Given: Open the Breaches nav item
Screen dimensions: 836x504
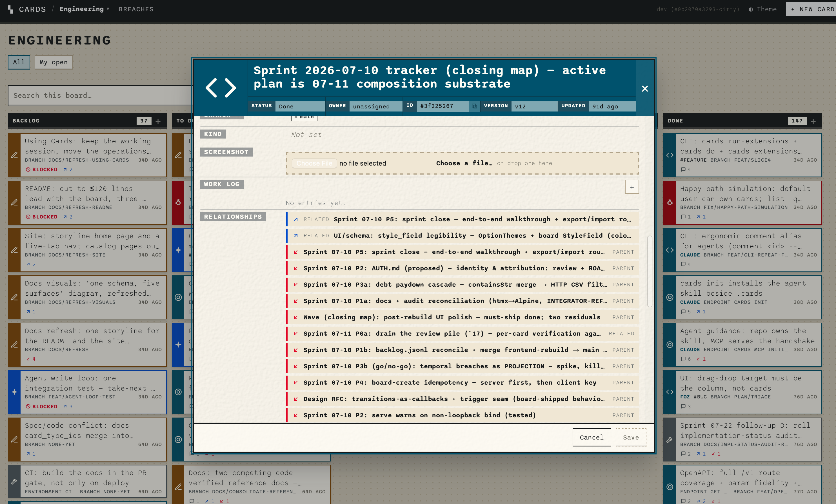Looking at the screenshot, I should click(136, 9).
